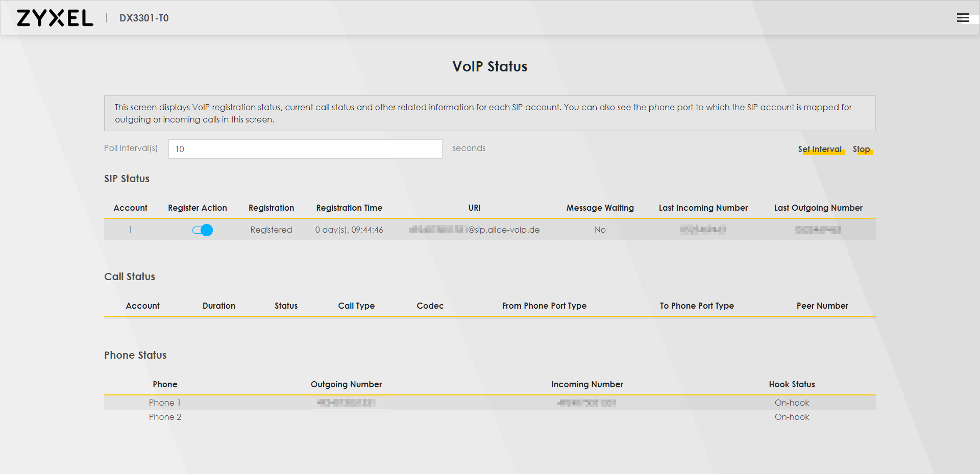Select the Phone 2 row label
Viewport: 980px width, 474px height.
coord(165,417)
